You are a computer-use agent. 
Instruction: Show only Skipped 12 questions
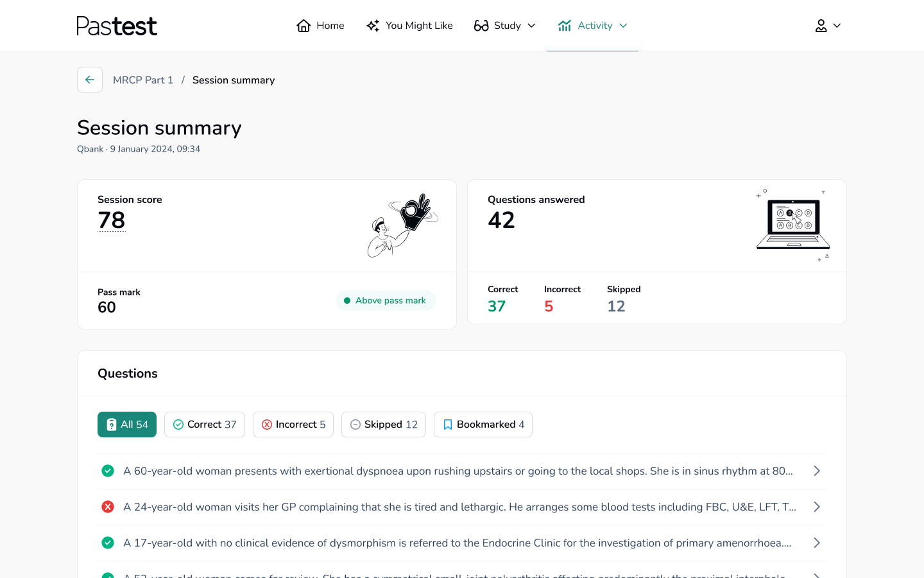click(x=384, y=425)
